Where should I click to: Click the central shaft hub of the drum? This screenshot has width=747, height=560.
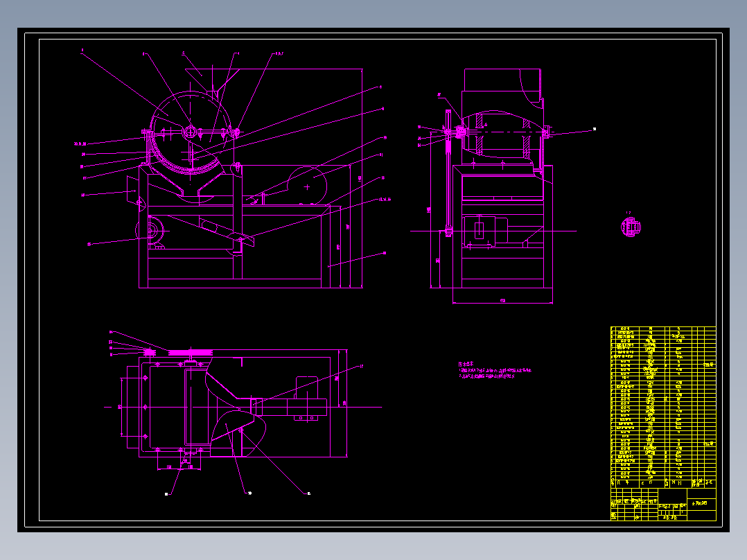pyautogui.click(x=190, y=132)
